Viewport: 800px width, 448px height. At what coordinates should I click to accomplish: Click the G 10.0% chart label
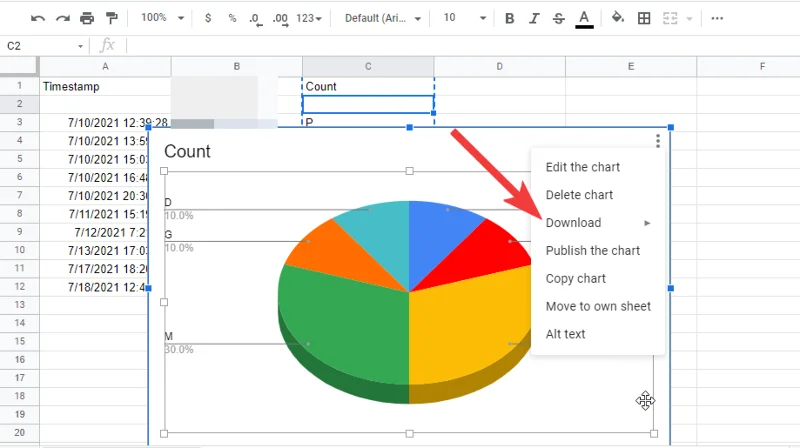[179, 241]
